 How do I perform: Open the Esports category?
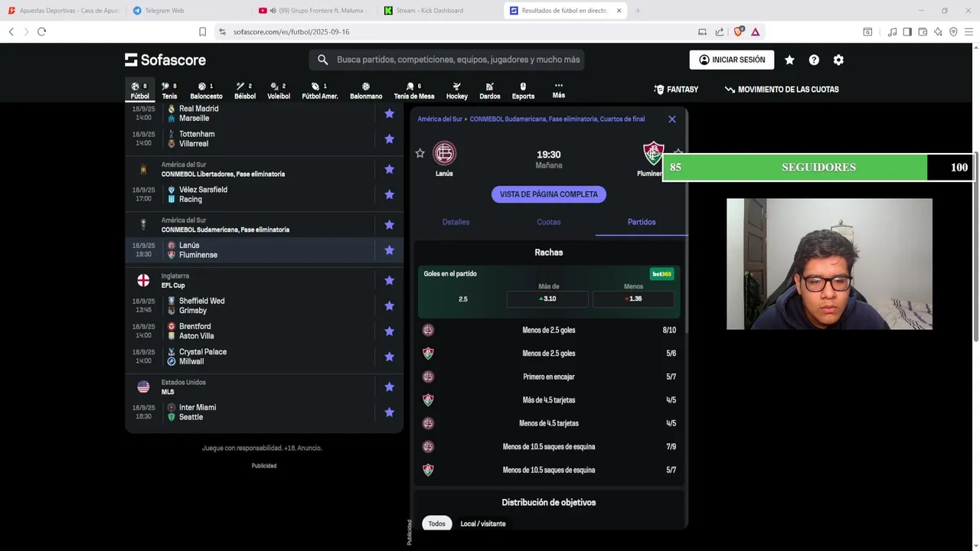523,90
